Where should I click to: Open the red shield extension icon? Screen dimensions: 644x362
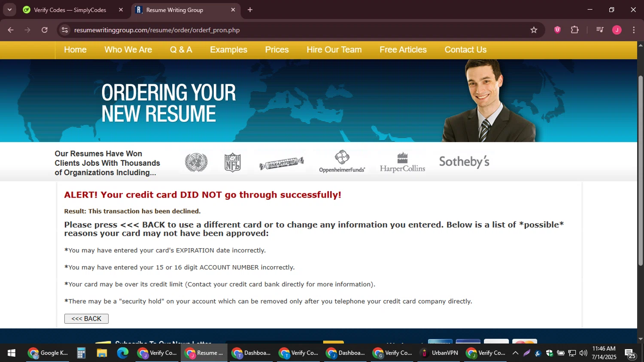tap(557, 30)
